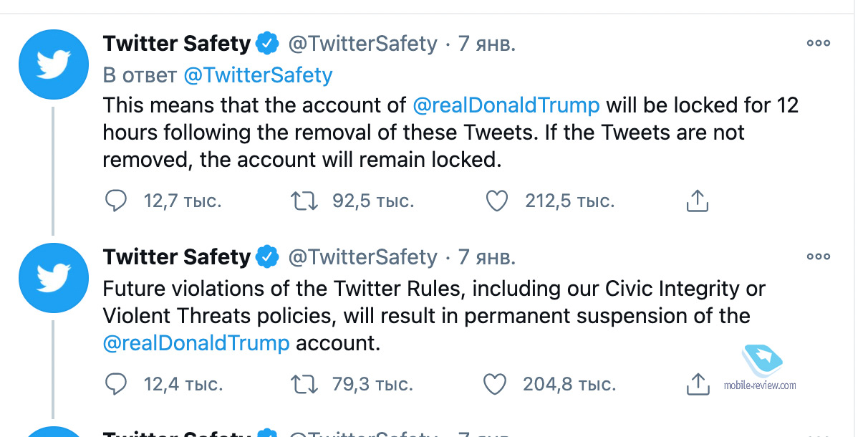The image size is (868, 437).
Task: Retweet the tweet with 79,3 тыс. retweets
Action: 304,385
